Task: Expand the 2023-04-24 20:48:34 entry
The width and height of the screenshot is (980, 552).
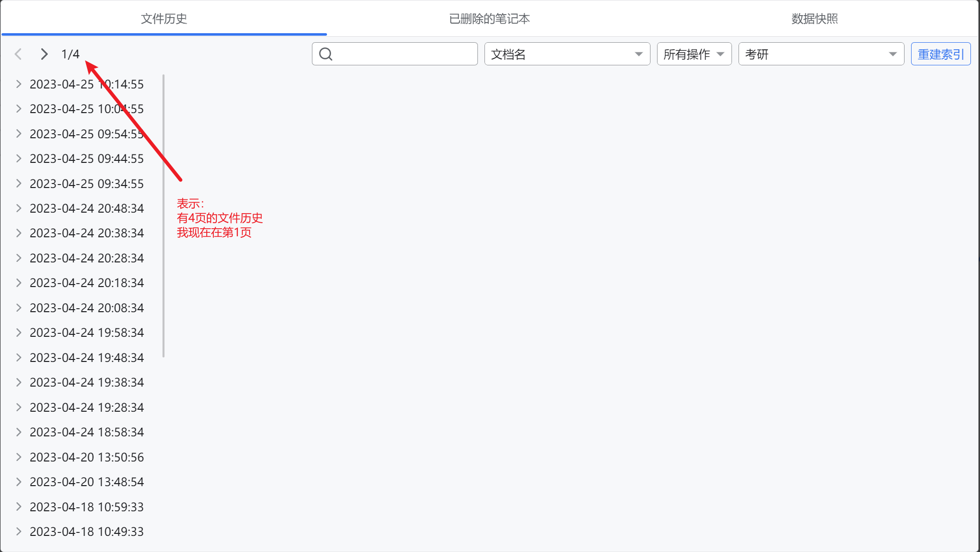Action: [19, 208]
